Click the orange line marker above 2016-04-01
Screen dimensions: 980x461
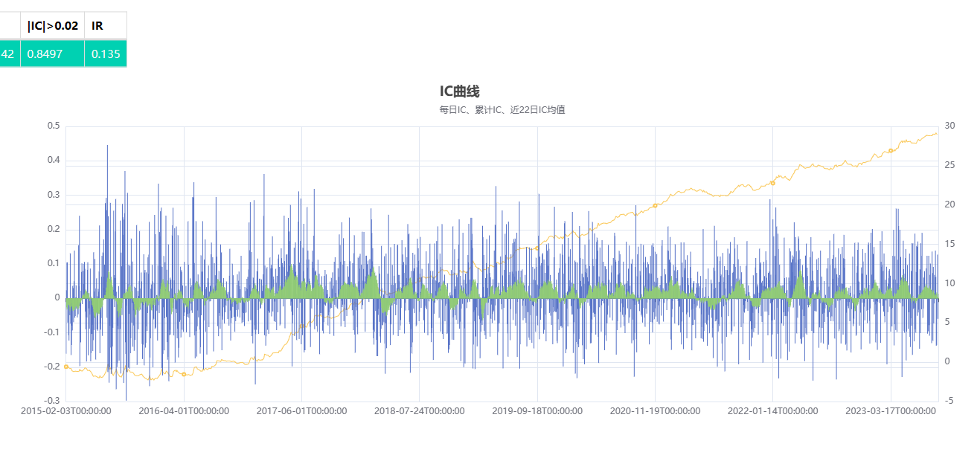click(184, 374)
